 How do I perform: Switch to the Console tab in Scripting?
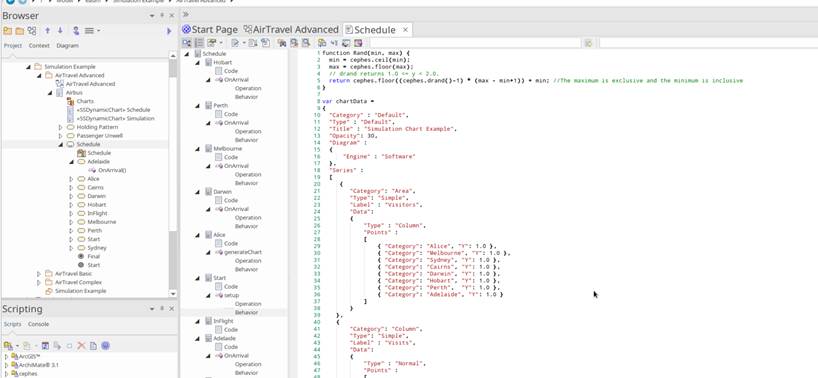(x=39, y=324)
